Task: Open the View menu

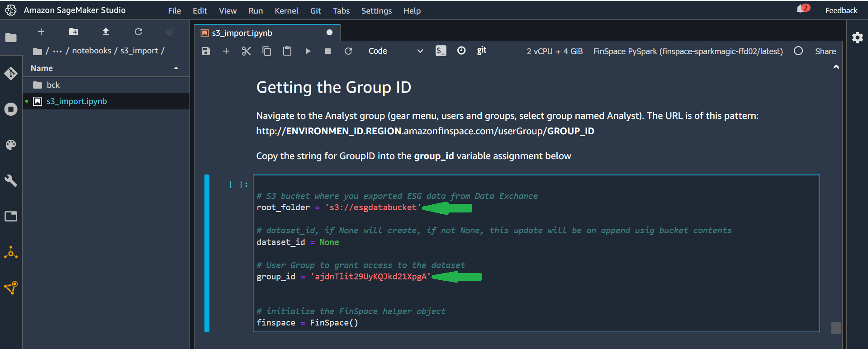Action: pos(228,10)
